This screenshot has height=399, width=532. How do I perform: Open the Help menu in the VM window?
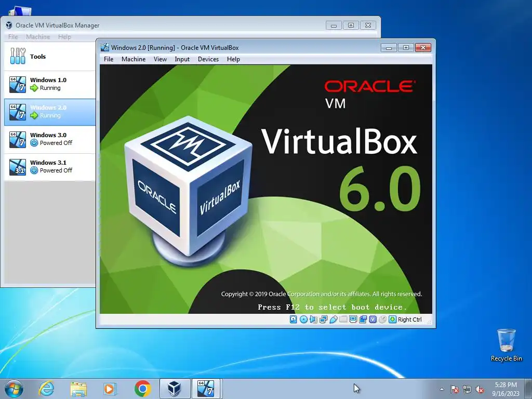[x=233, y=59]
